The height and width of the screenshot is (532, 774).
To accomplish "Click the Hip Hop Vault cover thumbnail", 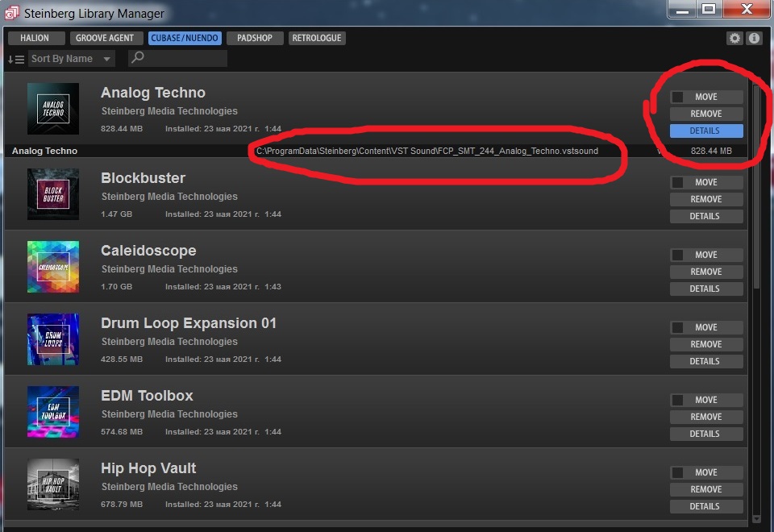I will click(x=53, y=484).
